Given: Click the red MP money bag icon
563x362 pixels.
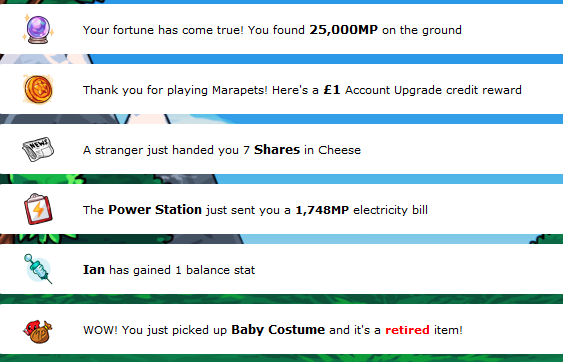Looking at the screenshot, I should click(x=38, y=331).
